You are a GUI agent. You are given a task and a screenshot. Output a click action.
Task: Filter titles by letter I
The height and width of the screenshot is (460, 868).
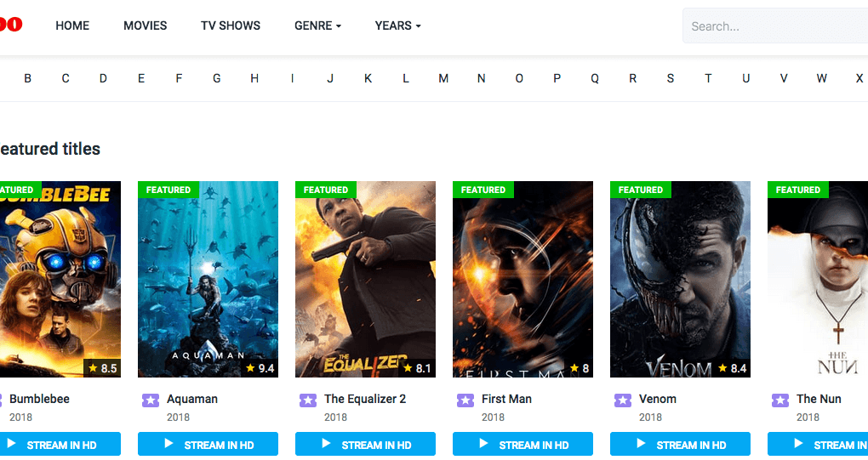point(292,78)
